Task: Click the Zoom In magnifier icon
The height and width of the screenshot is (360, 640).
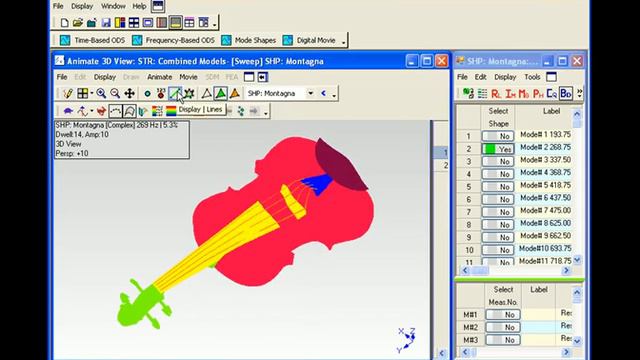Action: (101, 93)
